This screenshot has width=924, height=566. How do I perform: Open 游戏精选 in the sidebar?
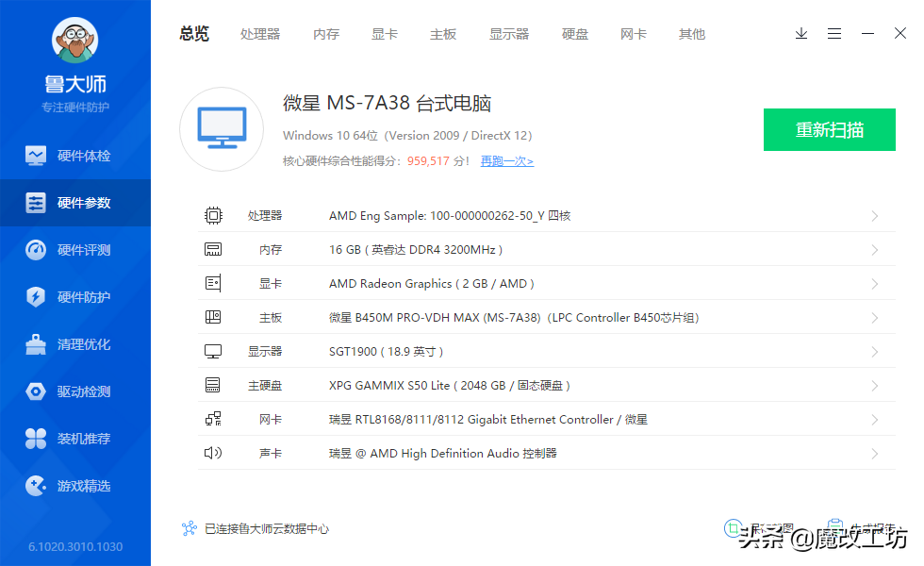(x=75, y=486)
